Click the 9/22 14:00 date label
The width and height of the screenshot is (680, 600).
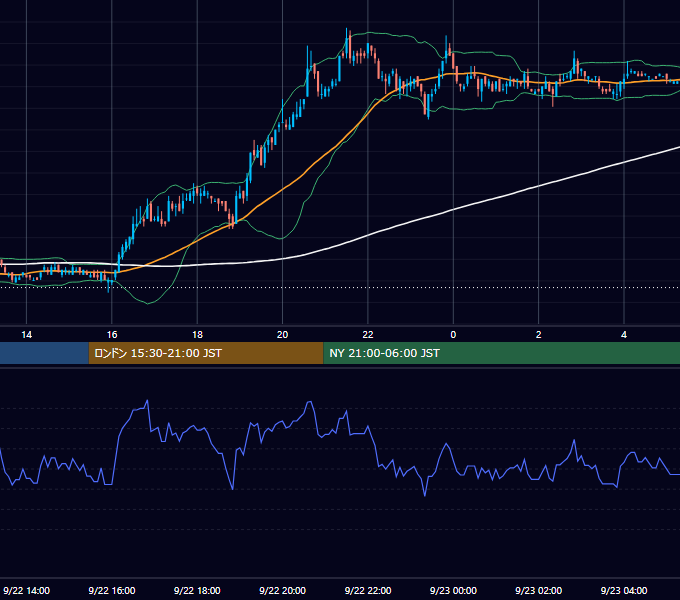click(x=26, y=590)
